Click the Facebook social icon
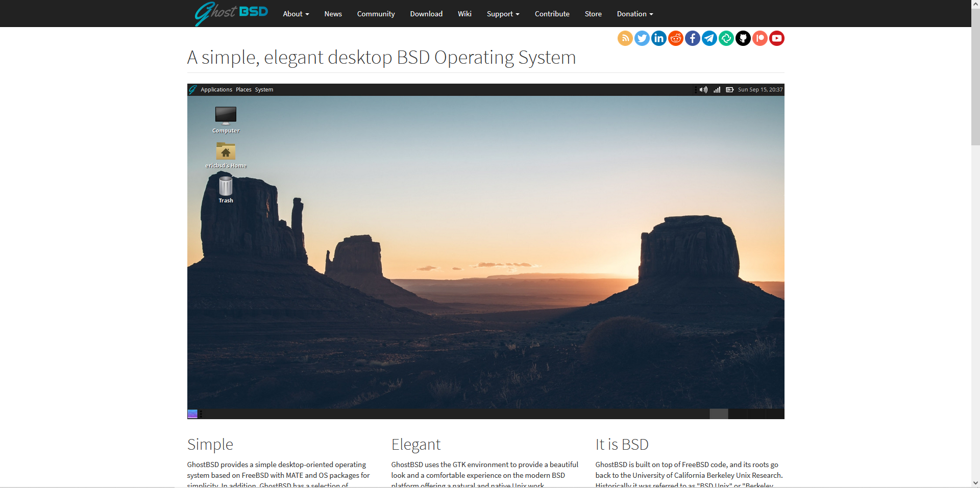Viewport: 980px width, 488px height. click(693, 38)
